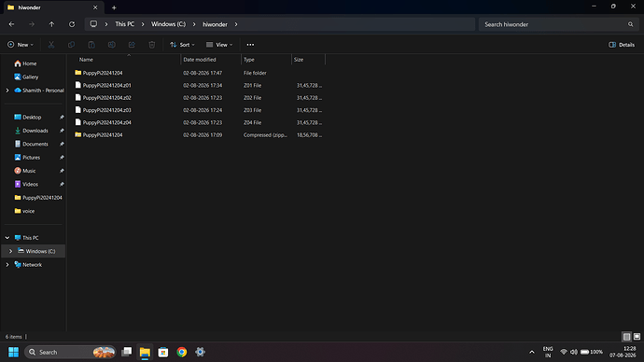Expand chevron after Windows (C:) in address bar
The width and height of the screenshot is (644, 362).
pos(194,24)
